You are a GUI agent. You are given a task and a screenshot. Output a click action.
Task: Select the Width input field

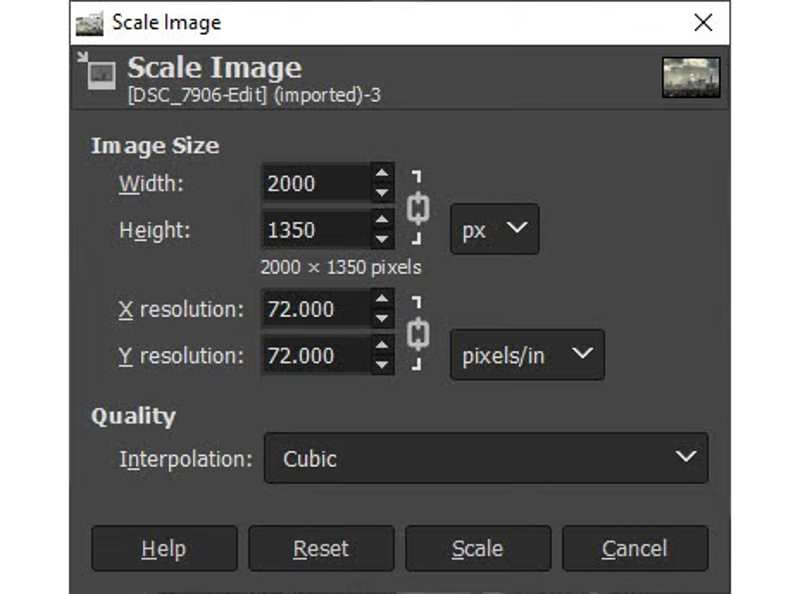tap(315, 183)
